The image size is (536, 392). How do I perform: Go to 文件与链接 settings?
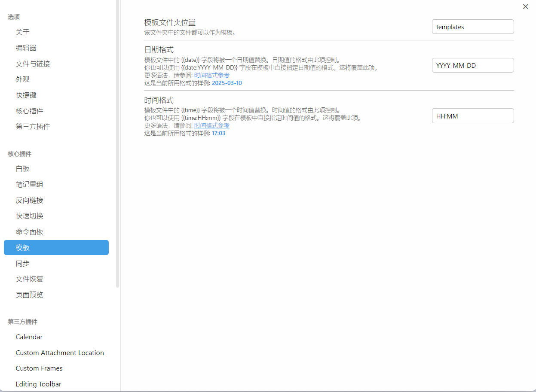click(33, 64)
